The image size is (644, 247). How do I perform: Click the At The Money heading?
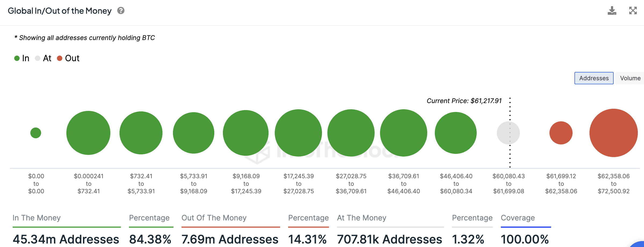[362, 218]
